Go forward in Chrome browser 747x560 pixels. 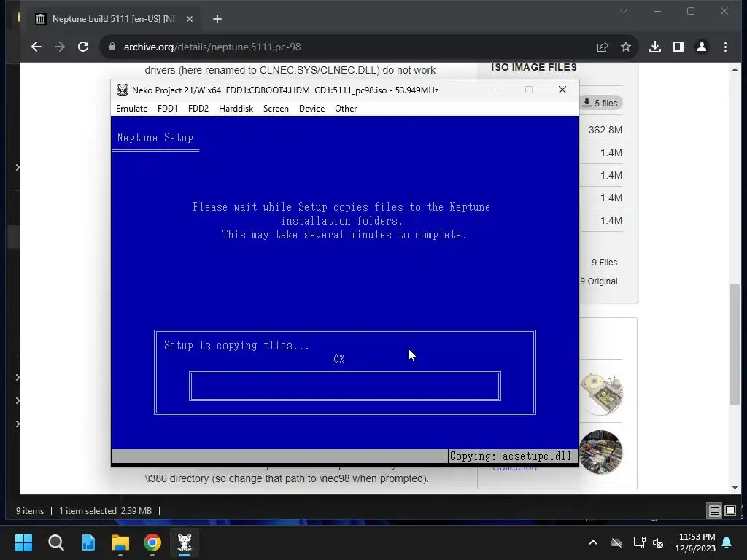point(60,47)
